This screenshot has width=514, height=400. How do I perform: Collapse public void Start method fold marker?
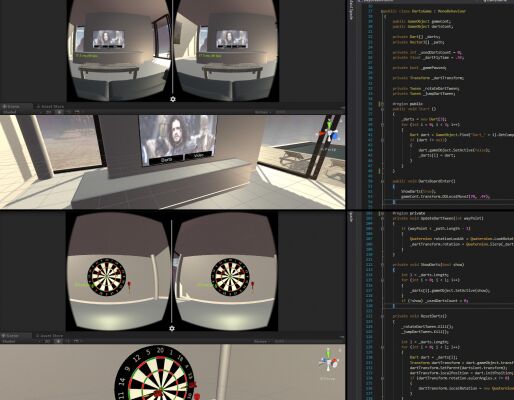(x=382, y=109)
